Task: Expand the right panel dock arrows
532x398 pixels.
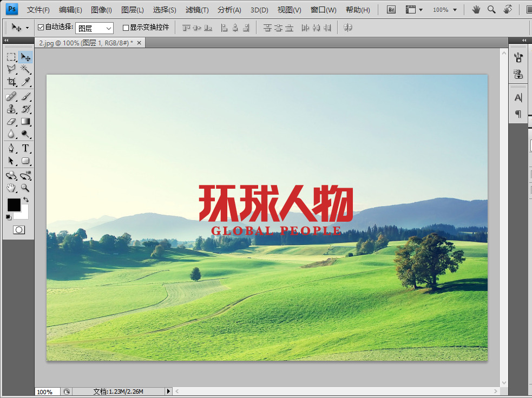Action: (524, 41)
